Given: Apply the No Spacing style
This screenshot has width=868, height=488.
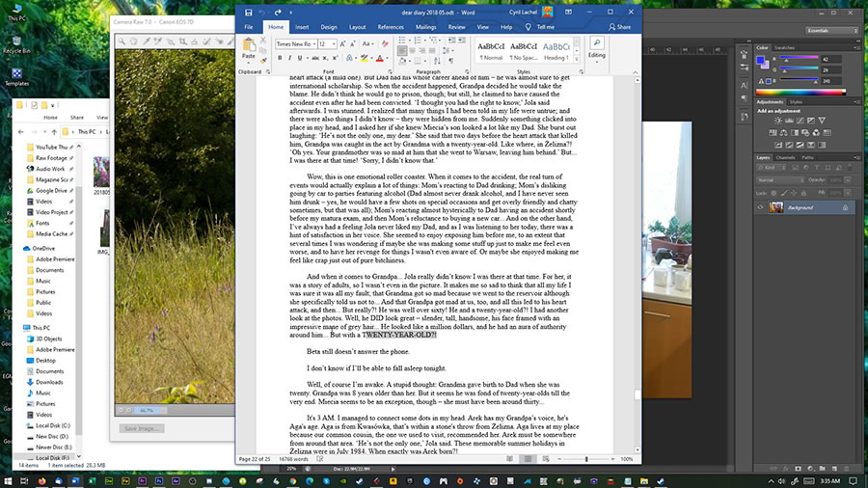Looking at the screenshot, I should coord(524,51).
